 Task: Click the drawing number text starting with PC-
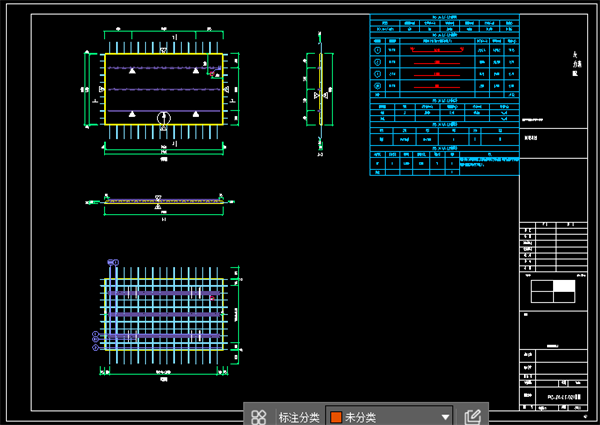click(564, 397)
